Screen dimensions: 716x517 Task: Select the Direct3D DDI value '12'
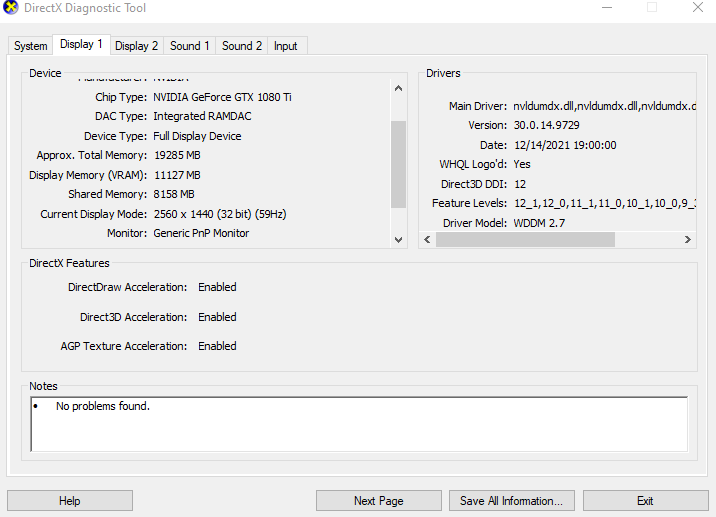tap(520, 184)
